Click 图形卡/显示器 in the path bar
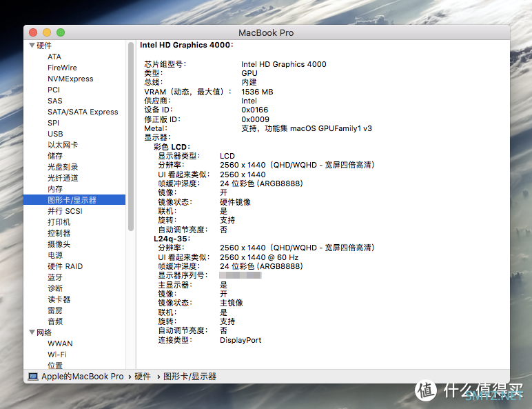The image size is (532, 409). click(190, 377)
